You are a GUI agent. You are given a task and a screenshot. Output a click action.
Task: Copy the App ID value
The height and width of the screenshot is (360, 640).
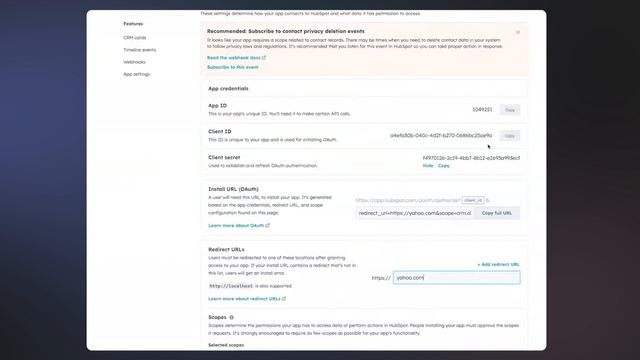pyautogui.click(x=510, y=110)
